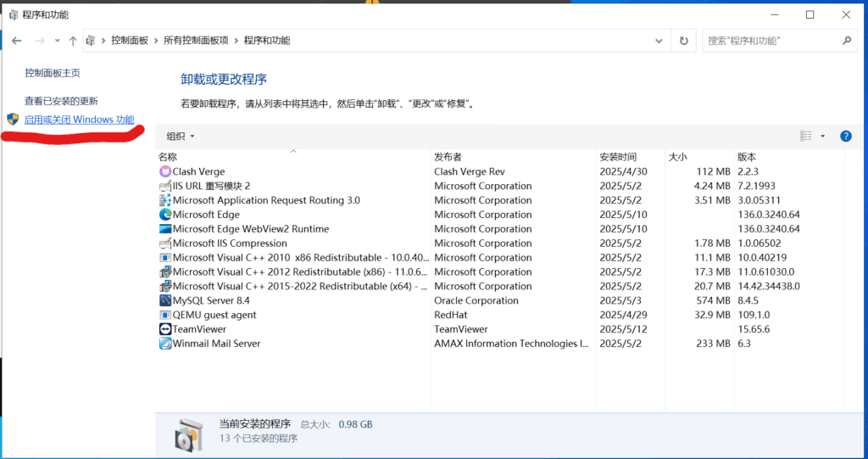Click the Edge WebView2 Runtime icon
The height and width of the screenshot is (459, 868).
point(165,229)
